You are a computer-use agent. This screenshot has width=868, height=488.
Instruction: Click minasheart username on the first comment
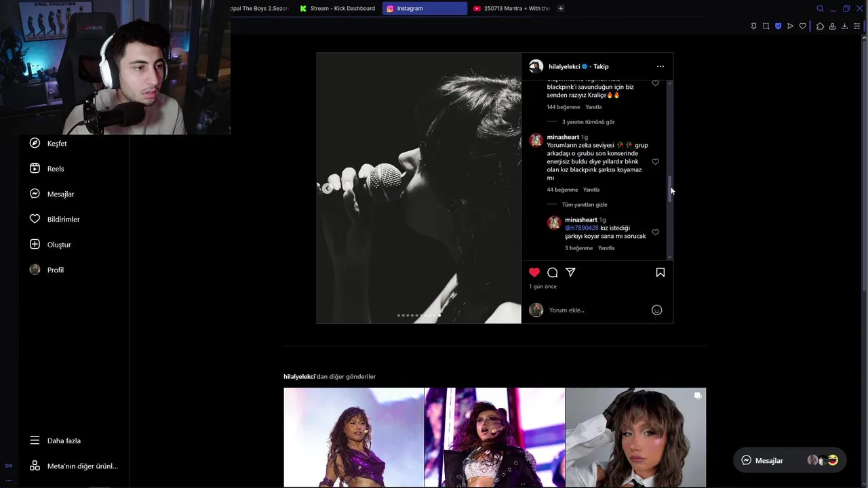coord(563,137)
